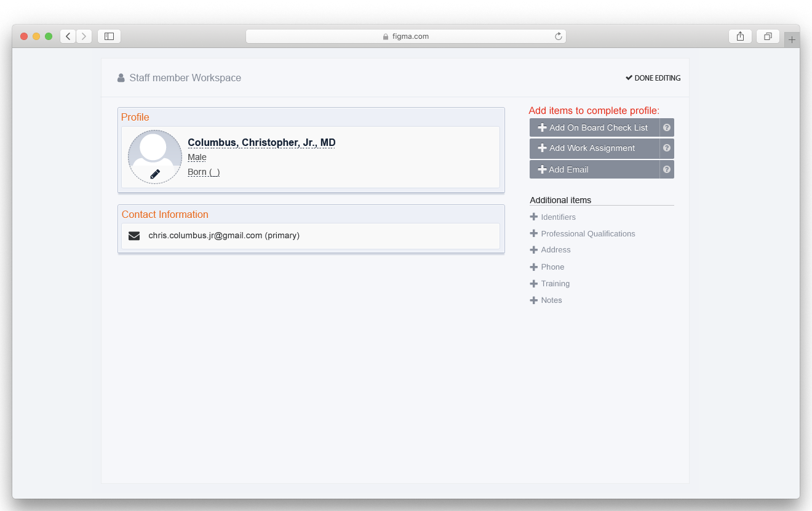Click the Additional items heading

[x=560, y=200]
